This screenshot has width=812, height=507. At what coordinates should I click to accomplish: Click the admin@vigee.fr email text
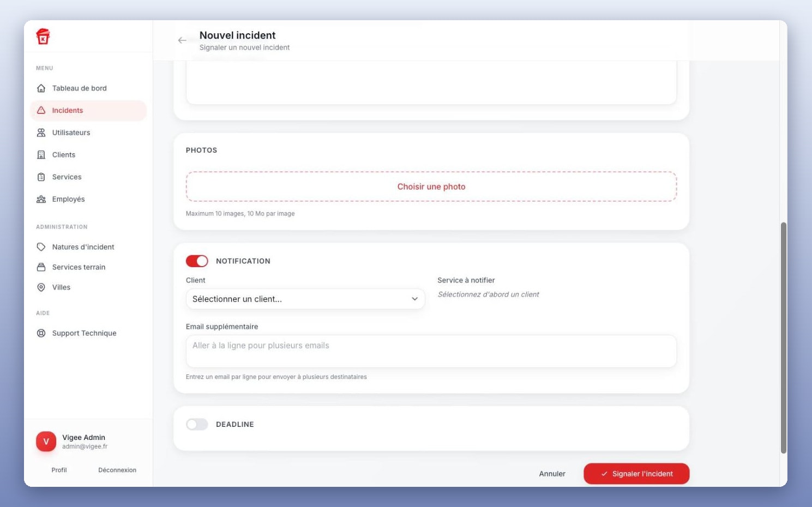[x=85, y=446]
